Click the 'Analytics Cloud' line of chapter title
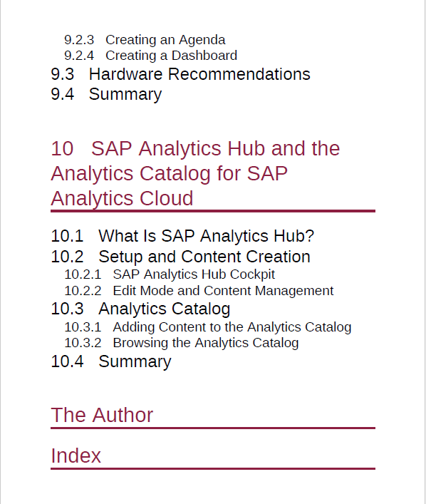The width and height of the screenshot is (426, 504). [x=122, y=198]
